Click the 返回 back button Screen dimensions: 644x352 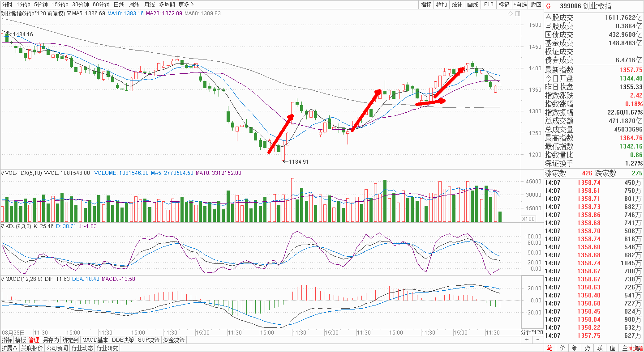[x=536, y=4]
